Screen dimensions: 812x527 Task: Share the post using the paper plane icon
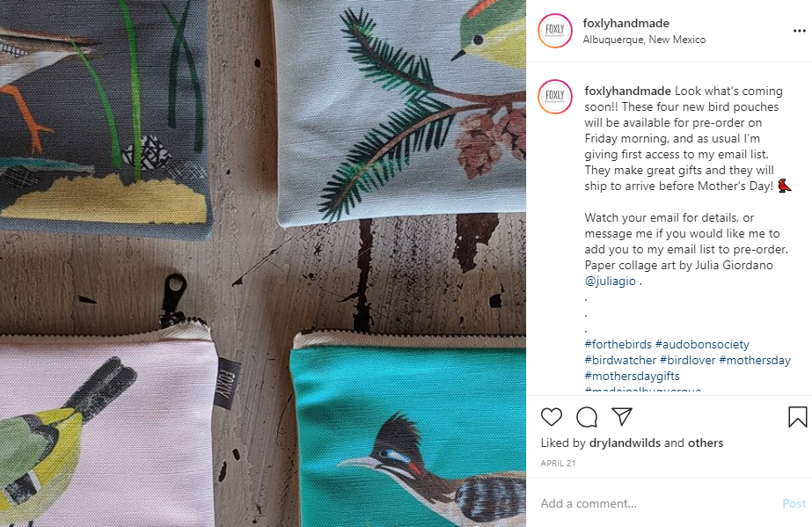click(623, 418)
